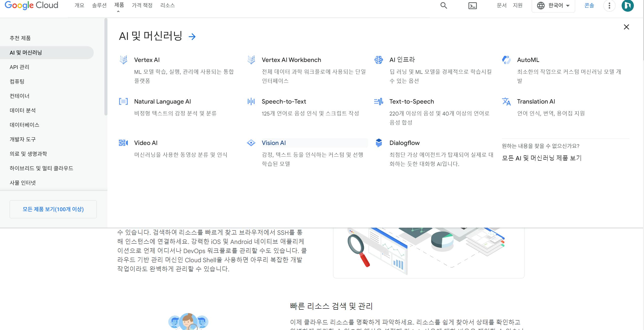Viewport: 644px width, 330px height.
Task: Collapse the 제품 menu chevron
Action: (118, 11)
